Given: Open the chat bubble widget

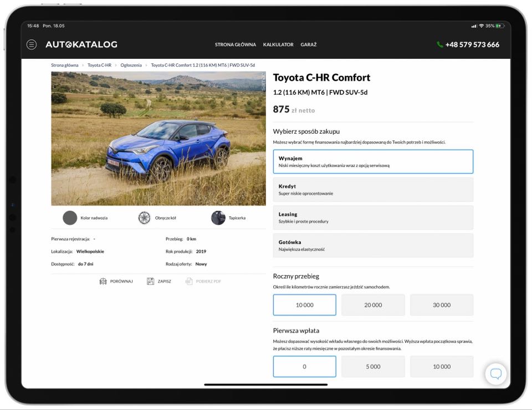Looking at the screenshot, I should click(x=495, y=373).
